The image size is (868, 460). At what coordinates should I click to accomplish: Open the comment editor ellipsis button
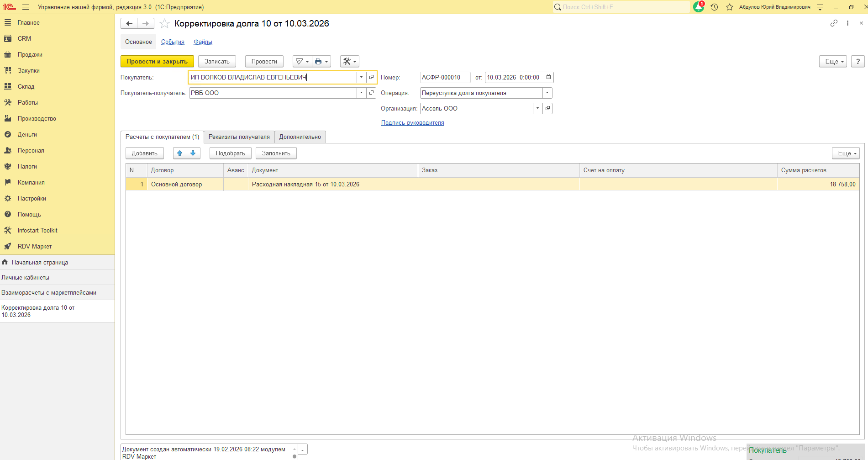click(302, 449)
